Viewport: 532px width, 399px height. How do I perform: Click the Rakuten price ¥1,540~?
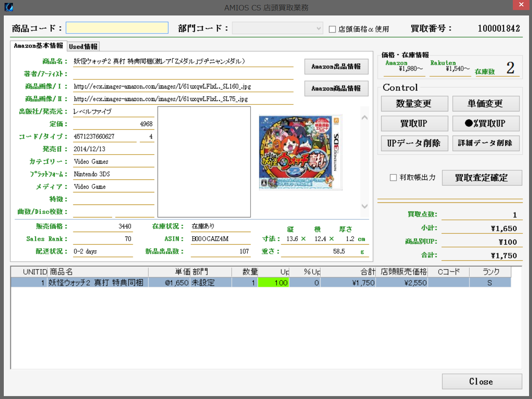tap(457, 69)
